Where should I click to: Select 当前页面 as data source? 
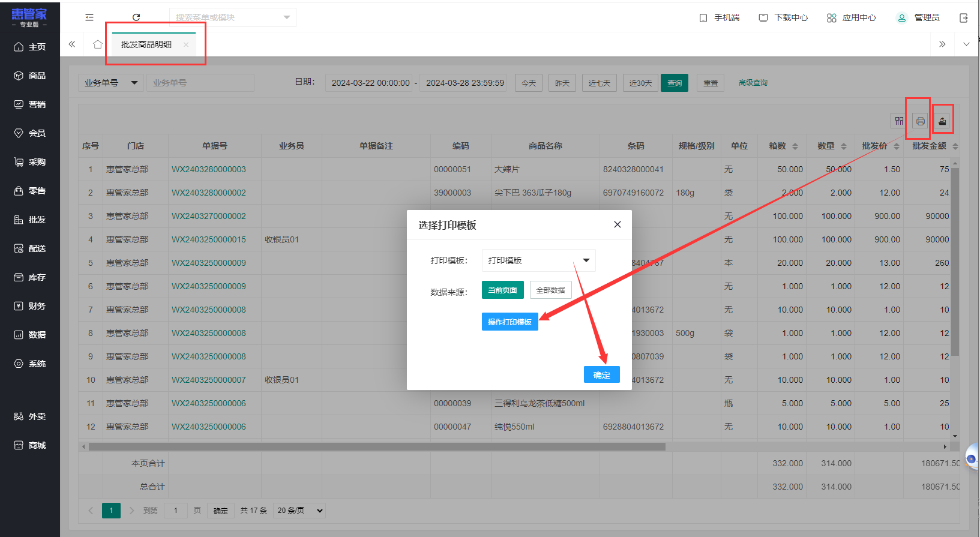[503, 290]
